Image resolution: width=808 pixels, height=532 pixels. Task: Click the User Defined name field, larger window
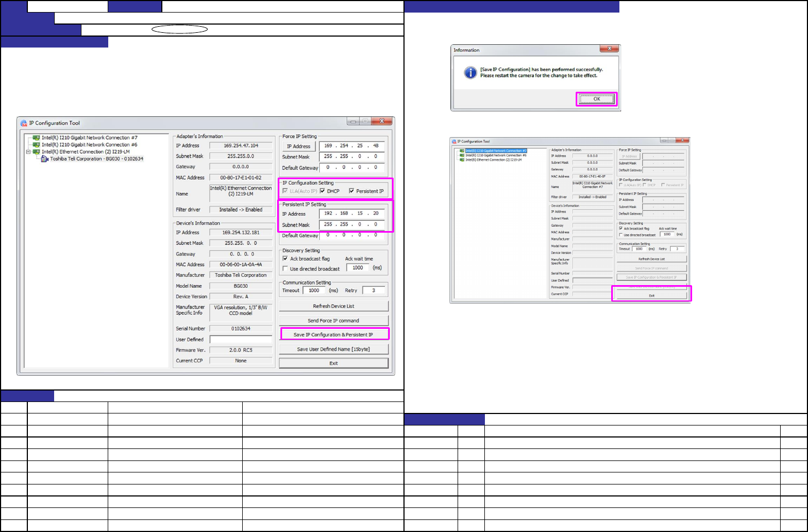[241, 340]
